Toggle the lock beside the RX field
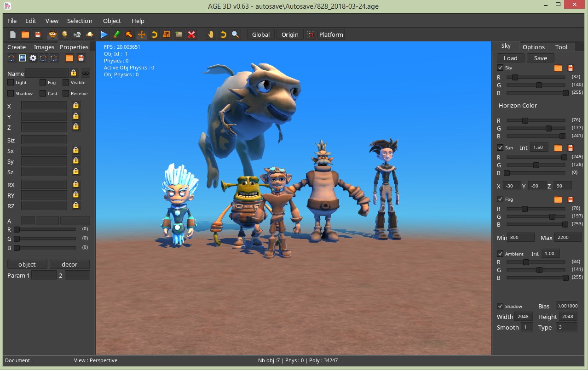The width and height of the screenshot is (588, 370). point(76,184)
